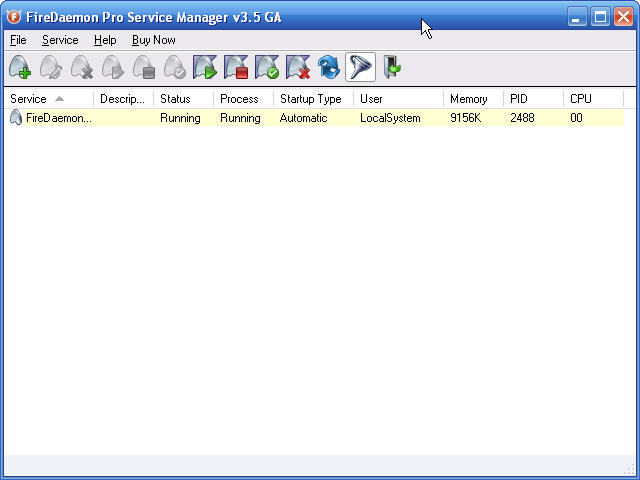This screenshot has width=640, height=480.
Task: Minimize the FireDaemon window
Action: (577, 17)
